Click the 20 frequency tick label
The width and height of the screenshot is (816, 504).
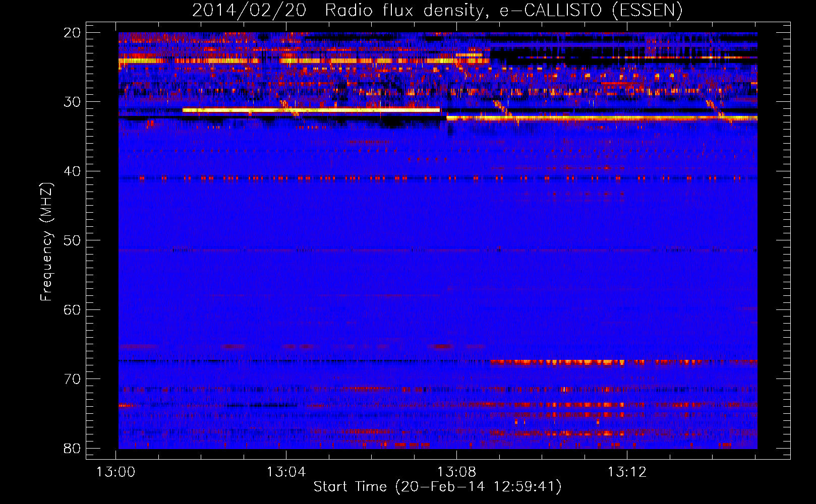[x=72, y=33]
